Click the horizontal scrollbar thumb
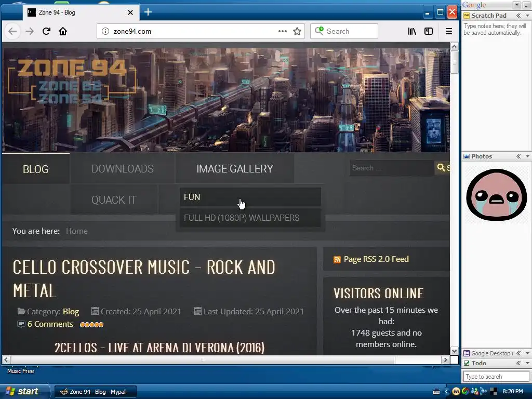The image size is (532, 399). coord(203,360)
